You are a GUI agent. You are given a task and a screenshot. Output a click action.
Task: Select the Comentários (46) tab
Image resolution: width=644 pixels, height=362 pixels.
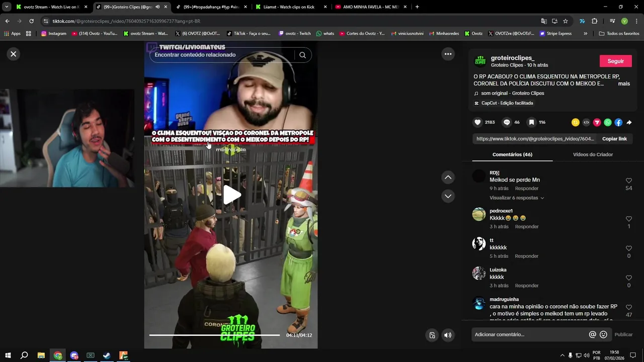512,154
